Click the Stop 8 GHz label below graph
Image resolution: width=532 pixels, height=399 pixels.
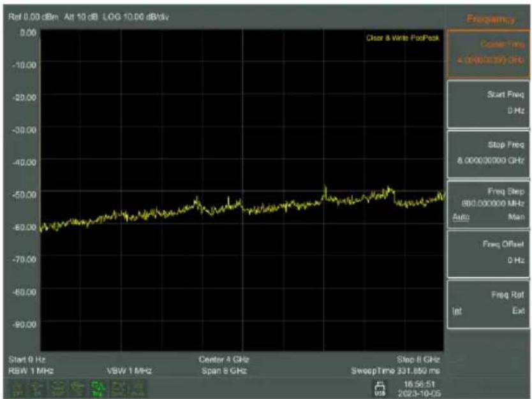(418, 359)
